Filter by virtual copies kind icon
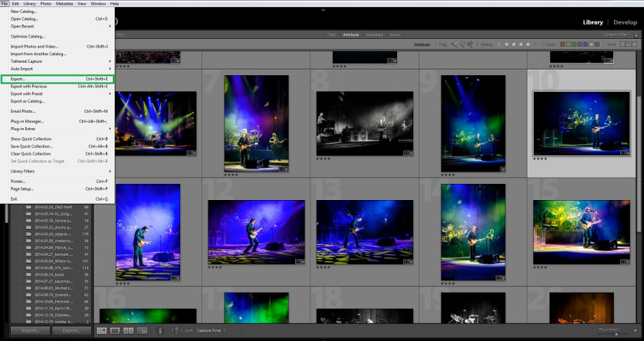644x341 pixels. tap(629, 44)
